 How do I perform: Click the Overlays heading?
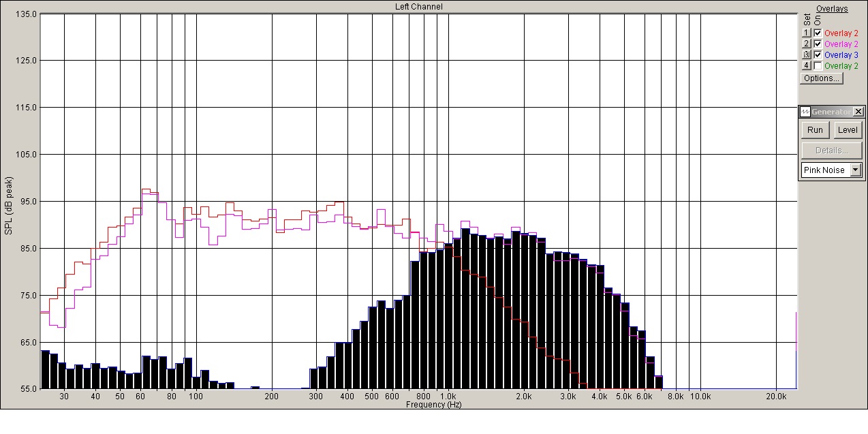pyautogui.click(x=832, y=9)
